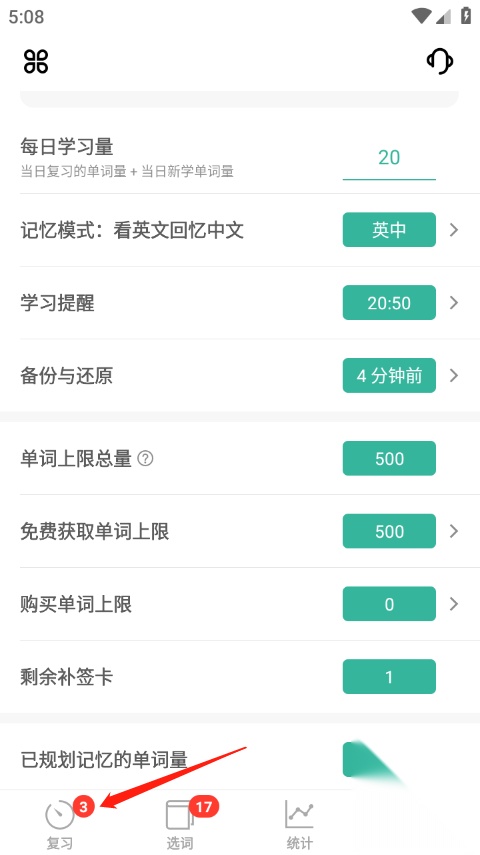This screenshot has width=480, height=855.
Task: Expand the 记忆模式 chevron arrow
Action: click(x=454, y=230)
